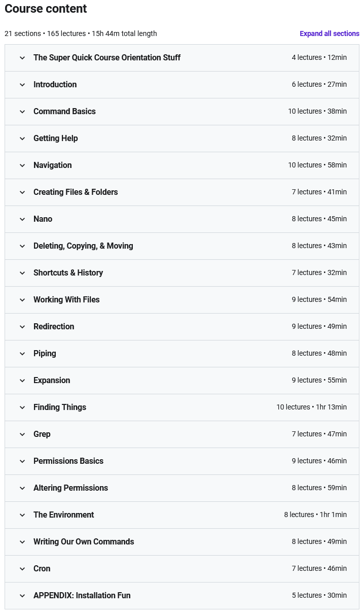Screen dimensions: 364x615
Task: Expand the Cron section arrow
Action: [22, 569]
